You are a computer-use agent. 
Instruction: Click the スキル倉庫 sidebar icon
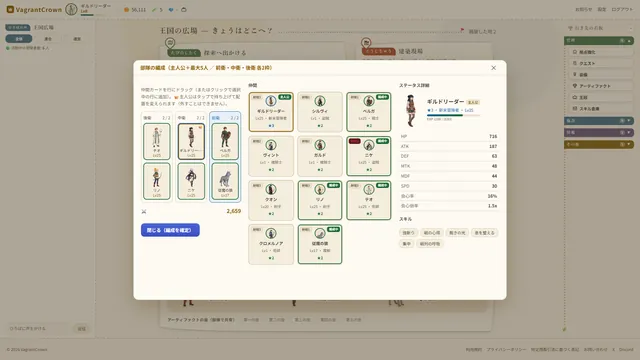tap(575, 109)
